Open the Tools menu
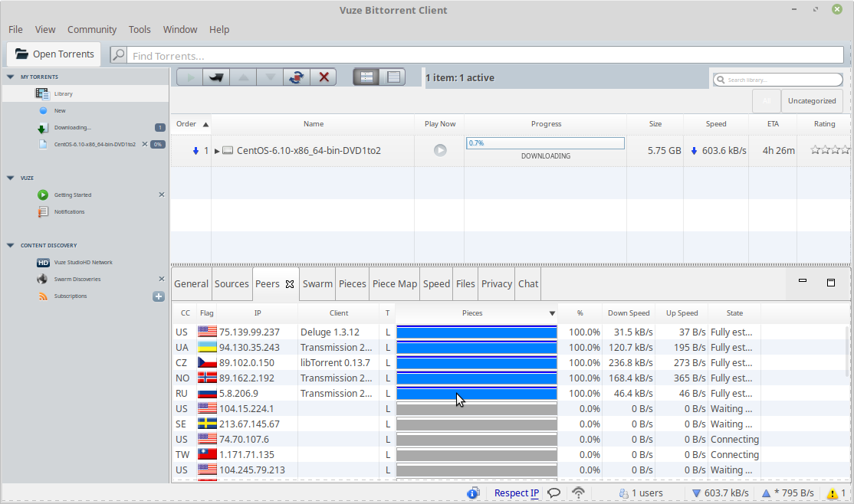Screen dimensions: 854x504 (x=140, y=29)
